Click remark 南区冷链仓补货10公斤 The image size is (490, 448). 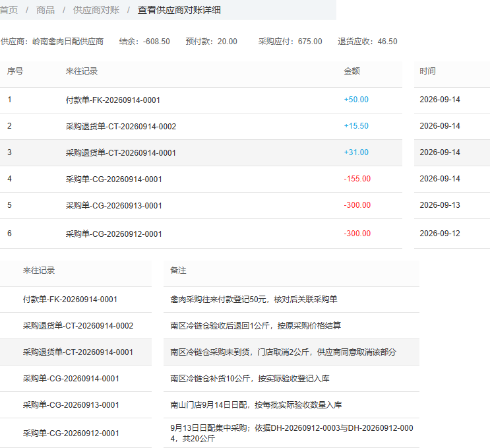250,379
